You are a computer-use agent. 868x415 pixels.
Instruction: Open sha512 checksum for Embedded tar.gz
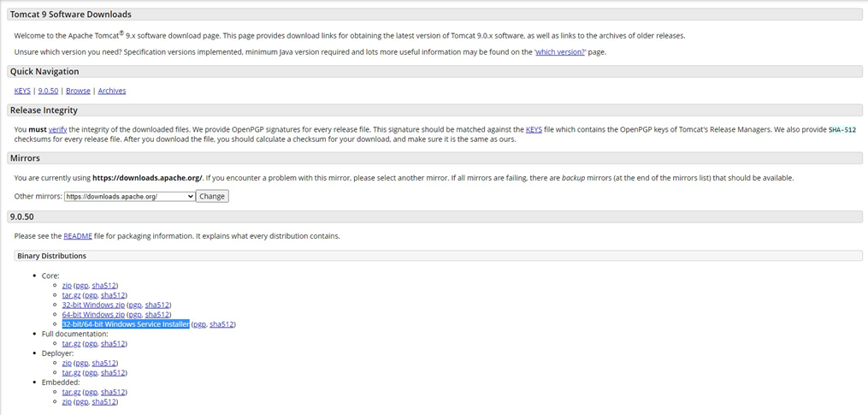coord(113,392)
